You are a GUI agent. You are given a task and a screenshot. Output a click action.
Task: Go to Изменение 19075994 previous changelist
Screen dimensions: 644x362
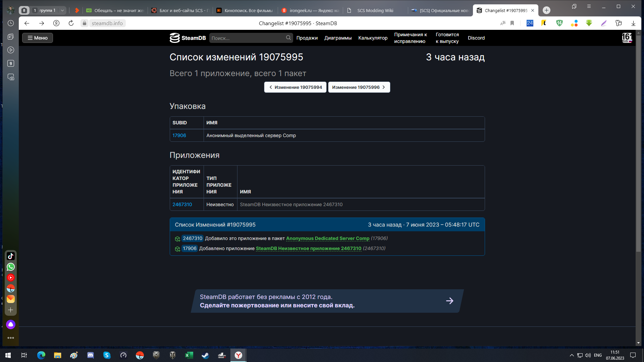click(295, 87)
